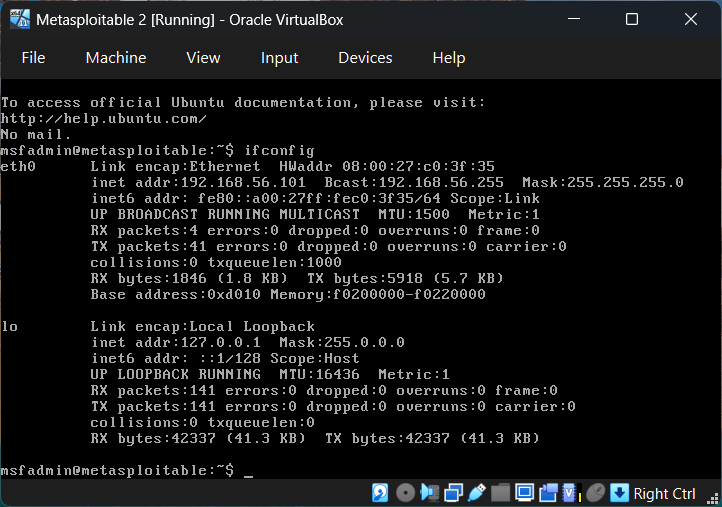Click the recording status indicator
This screenshot has width=722, height=507.
548,493
